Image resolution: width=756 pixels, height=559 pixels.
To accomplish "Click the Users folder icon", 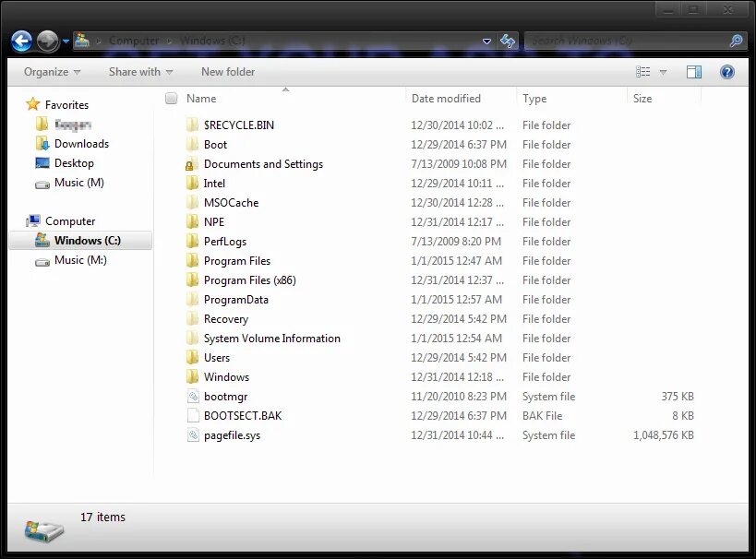I will pos(192,358).
